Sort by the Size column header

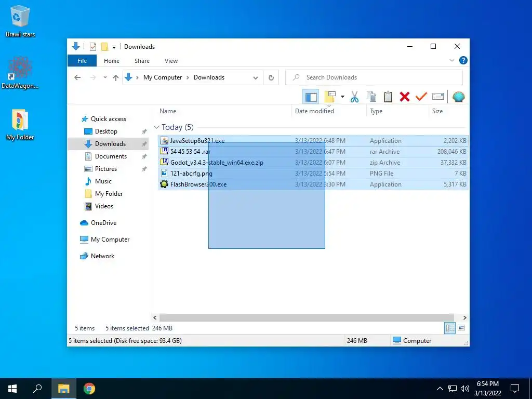(437, 111)
